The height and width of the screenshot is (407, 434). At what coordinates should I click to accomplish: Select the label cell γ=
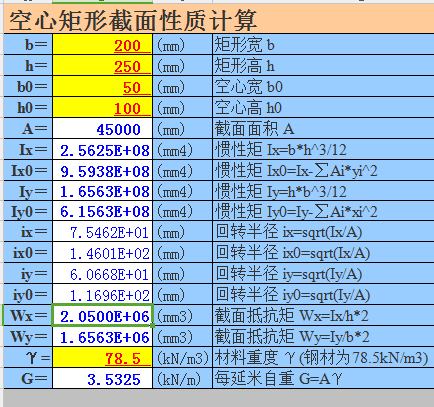(x=28, y=357)
